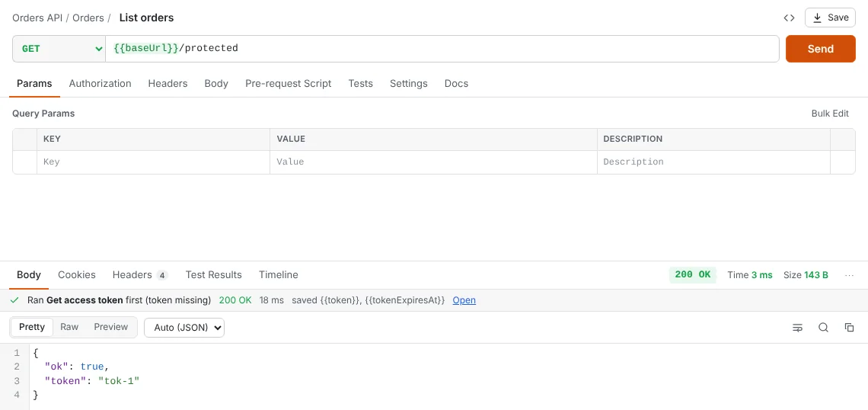This screenshot has width=868, height=410.
Task: Open the code snippet icon
Action: click(789, 18)
